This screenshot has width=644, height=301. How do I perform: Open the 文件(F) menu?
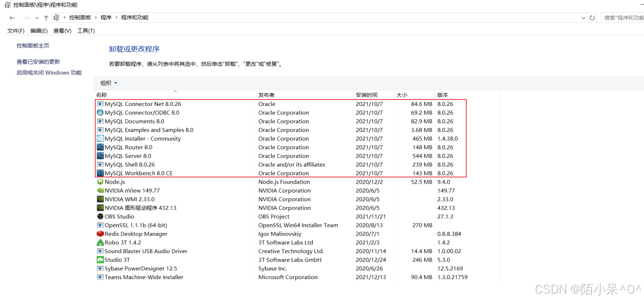pos(16,31)
